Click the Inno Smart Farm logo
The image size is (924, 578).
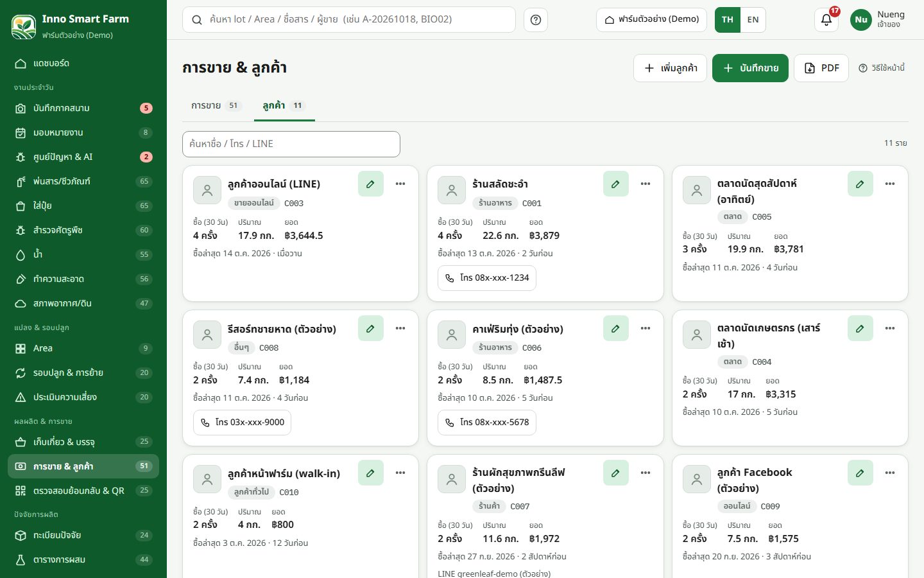click(x=24, y=26)
